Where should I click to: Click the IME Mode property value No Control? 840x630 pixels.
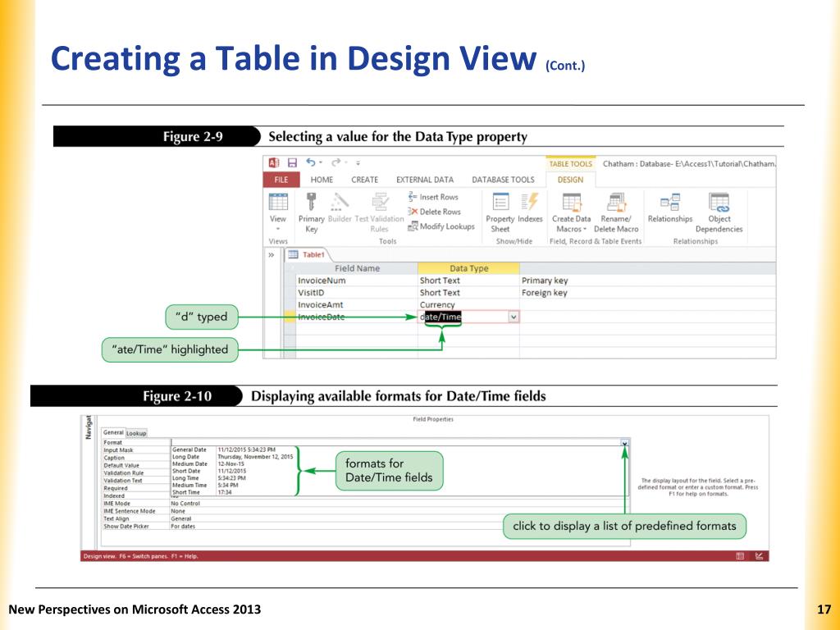coord(185,503)
